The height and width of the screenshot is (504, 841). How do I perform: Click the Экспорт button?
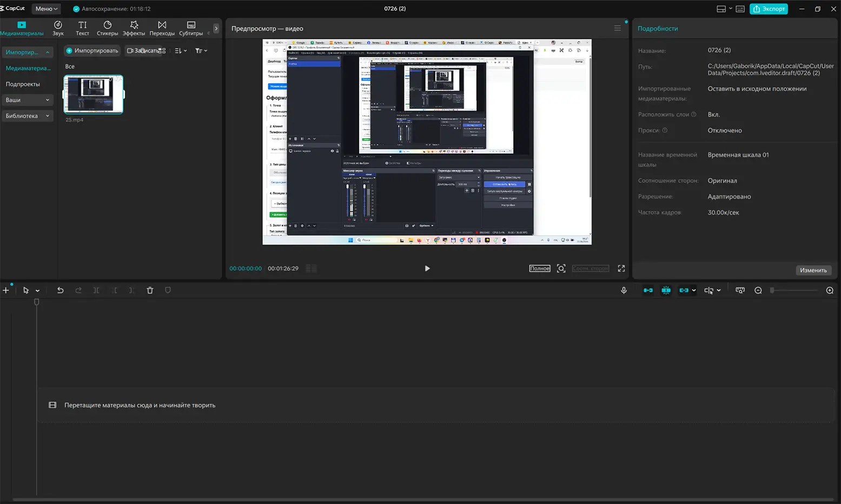pyautogui.click(x=769, y=9)
